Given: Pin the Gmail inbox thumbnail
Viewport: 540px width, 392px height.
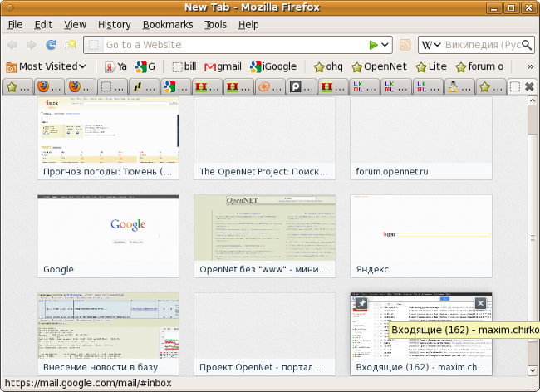Looking at the screenshot, I should pos(362,303).
